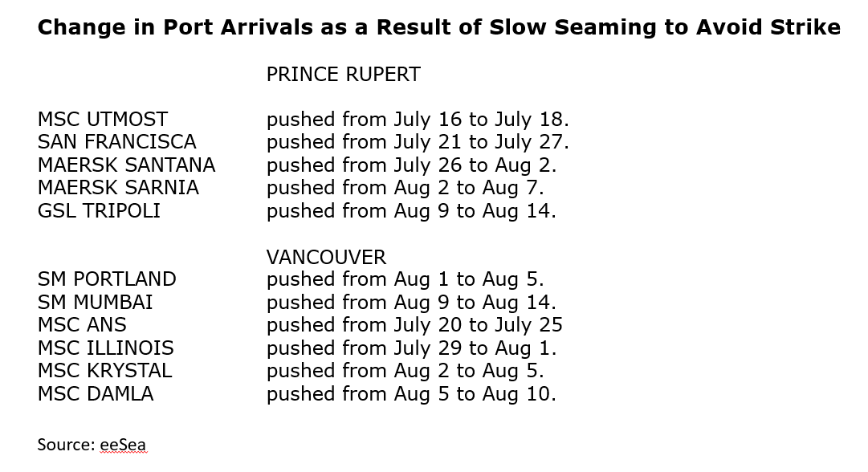
Task: Click the underlined eeSea source word
Action: (x=123, y=445)
